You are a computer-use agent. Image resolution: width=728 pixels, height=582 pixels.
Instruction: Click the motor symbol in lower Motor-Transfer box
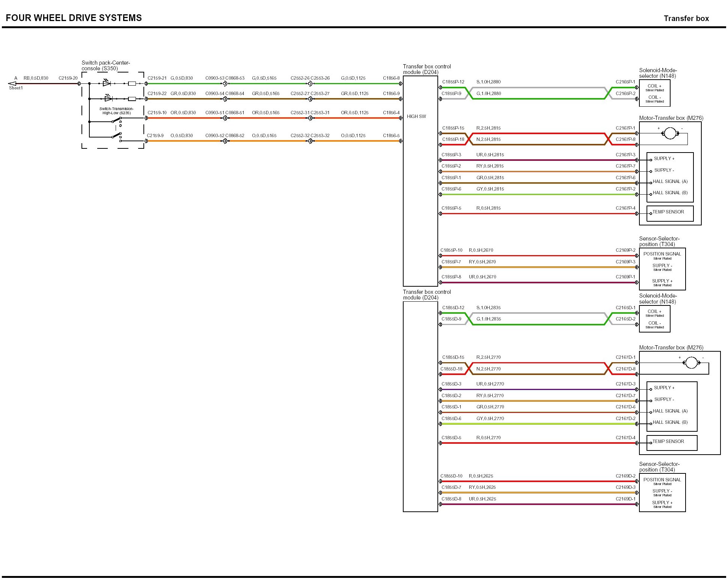coord(691,363)
